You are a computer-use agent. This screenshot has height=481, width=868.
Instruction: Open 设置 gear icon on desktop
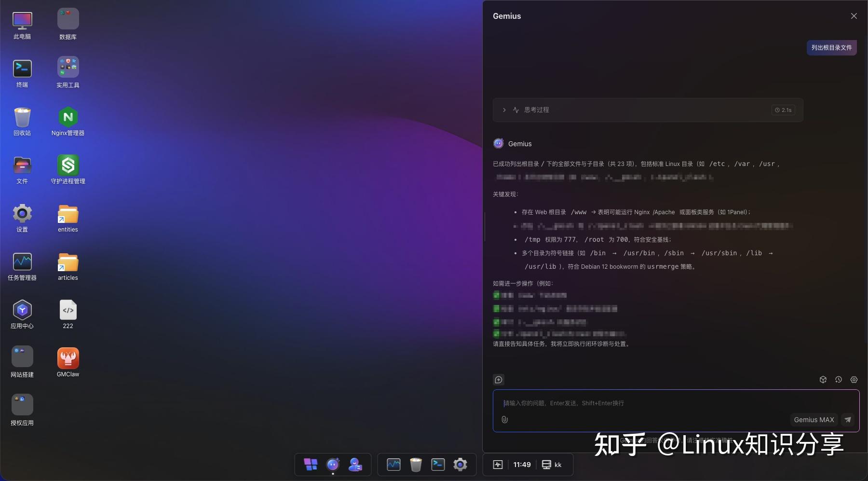point(22,213)
